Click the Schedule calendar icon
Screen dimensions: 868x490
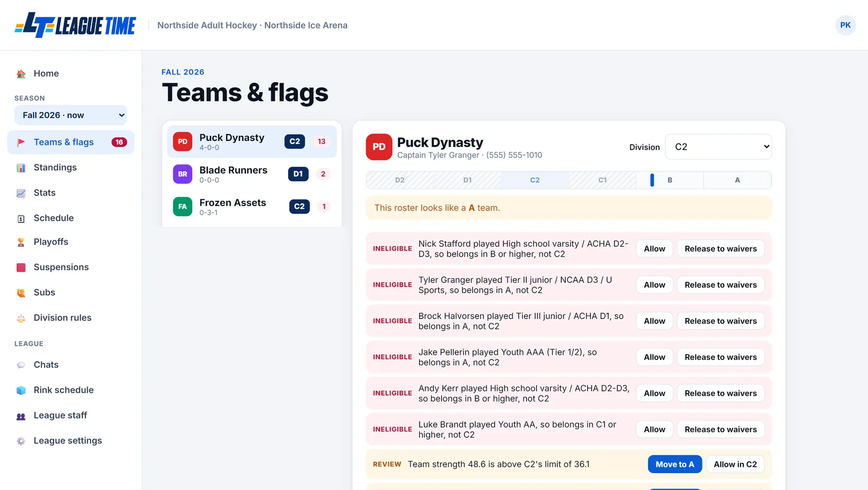tap(21, 219)
